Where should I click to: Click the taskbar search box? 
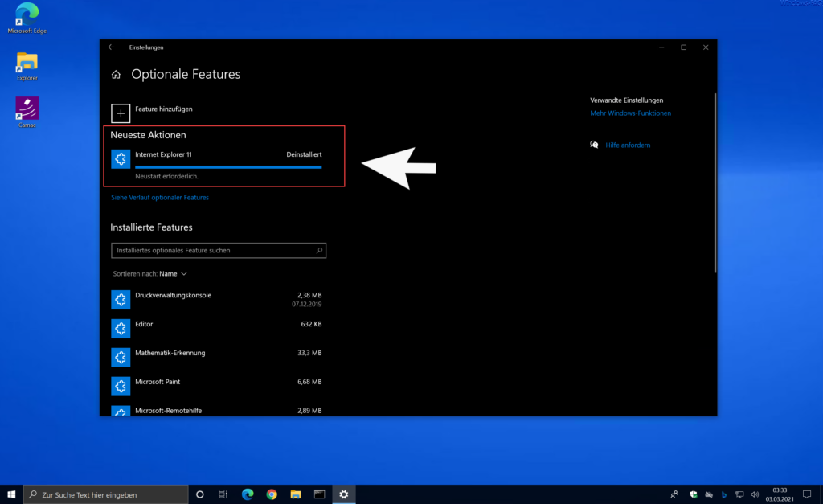[x=106, y=494]
